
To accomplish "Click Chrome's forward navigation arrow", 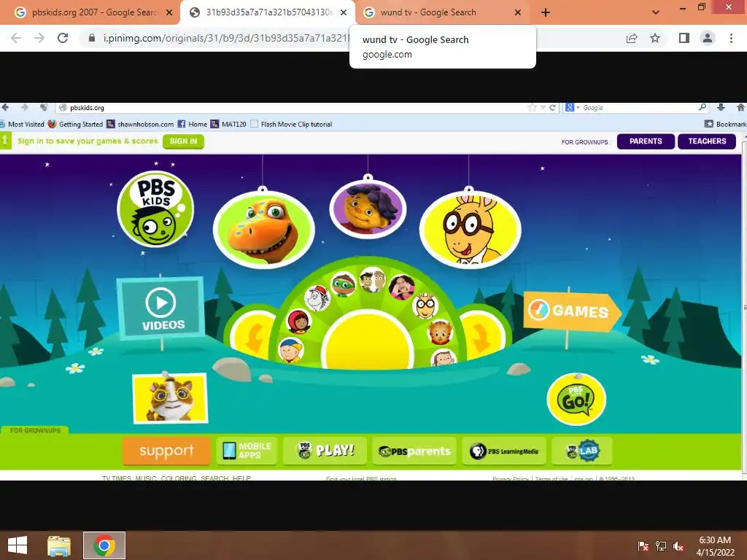I will (39, 38).
